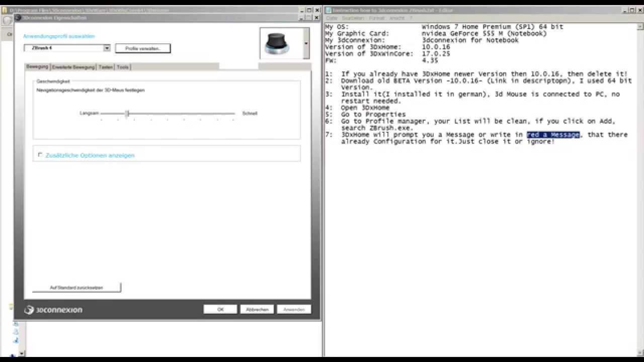This screenshot has height=362, width=644.
Task: Open the 'Tasten' tab
Action: pyautogui.click(x=106, y=67)
